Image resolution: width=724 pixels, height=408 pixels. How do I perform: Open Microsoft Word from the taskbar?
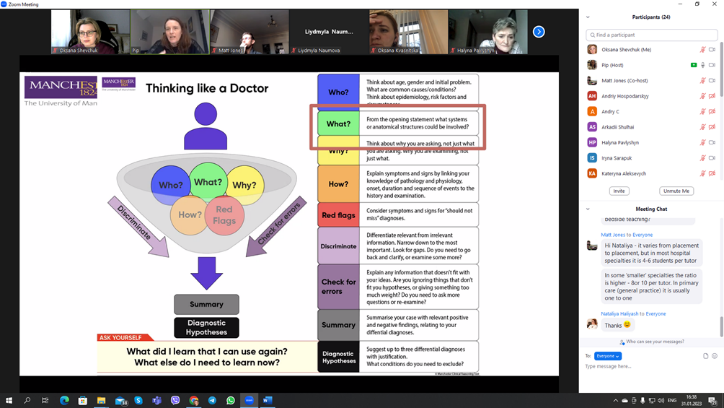coord(268,400)
